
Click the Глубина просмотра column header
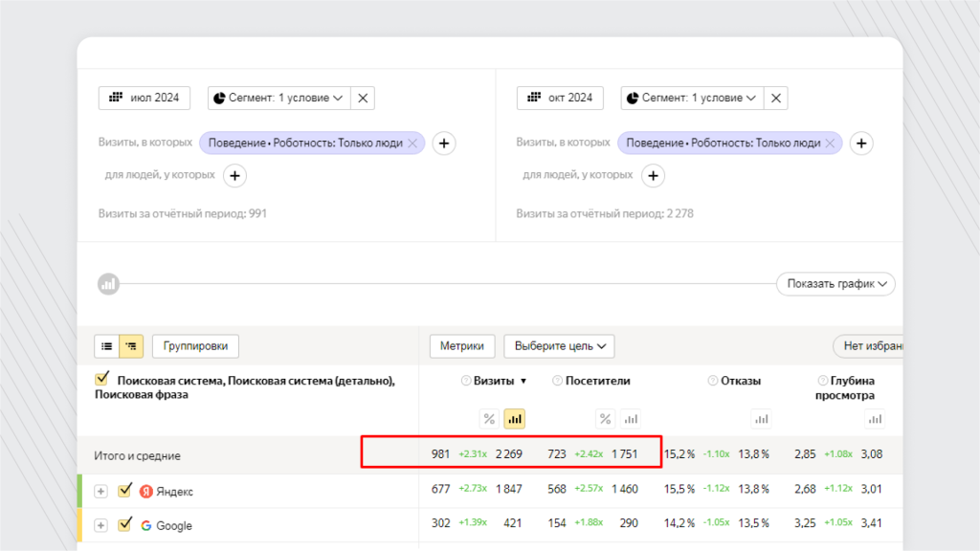(845, 388)
